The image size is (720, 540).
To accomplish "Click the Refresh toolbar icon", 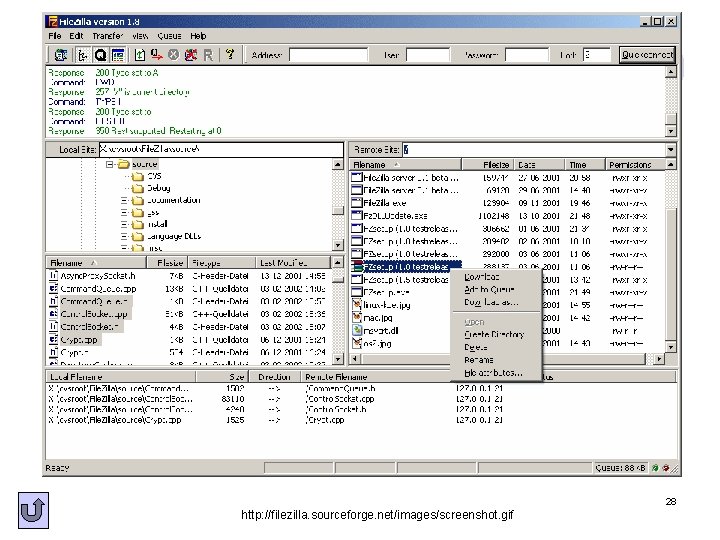I will pos(140,55).
